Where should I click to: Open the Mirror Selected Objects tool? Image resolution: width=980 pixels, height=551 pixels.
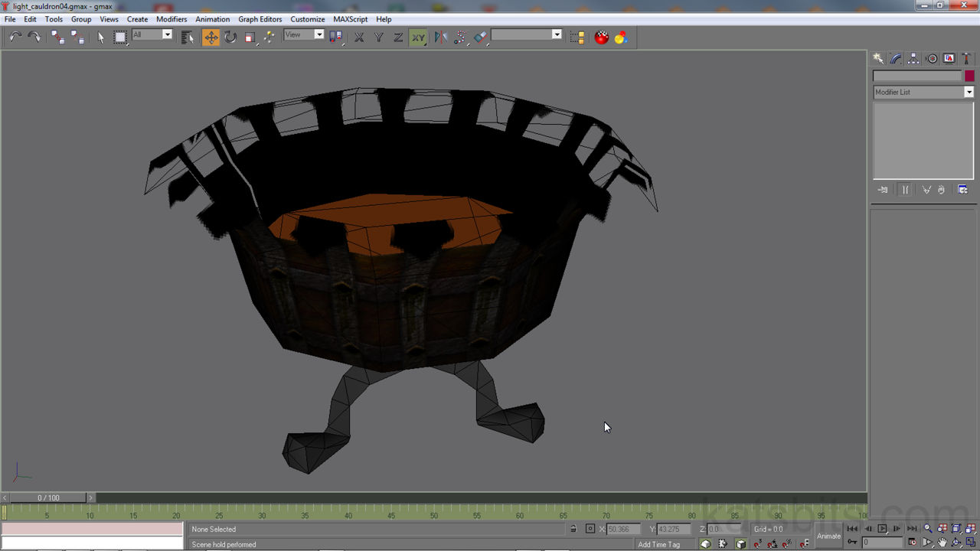click(441, 37)
